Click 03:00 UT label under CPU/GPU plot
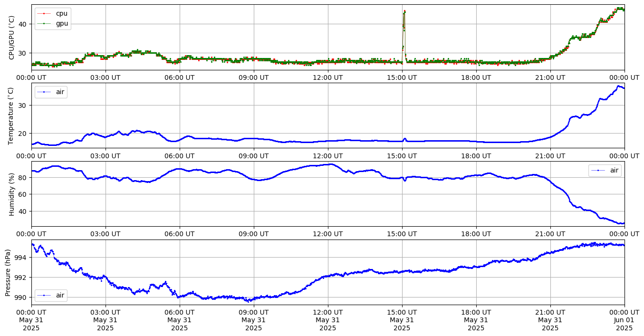The width and height of the screenshot is (644, 336). coord(106,77)
